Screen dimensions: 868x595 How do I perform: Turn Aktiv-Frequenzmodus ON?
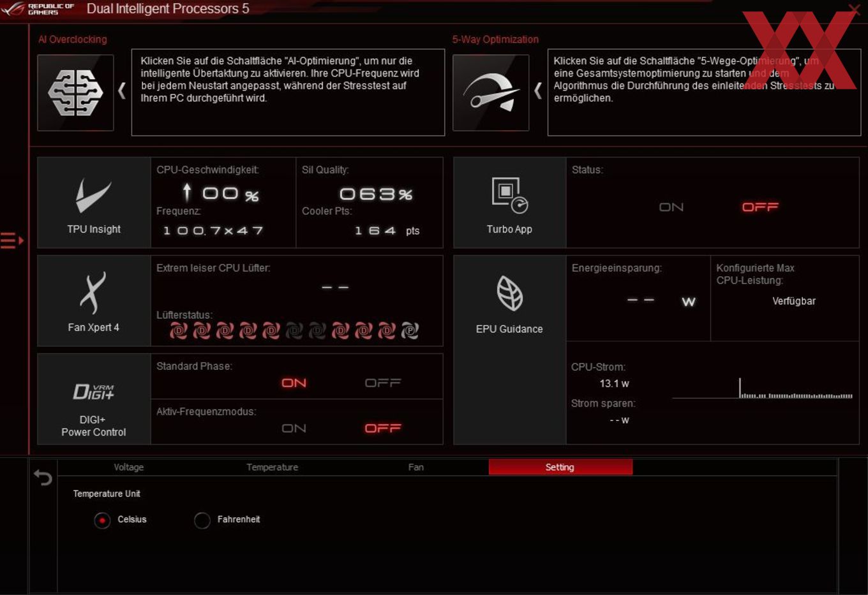tap(294, 429)
